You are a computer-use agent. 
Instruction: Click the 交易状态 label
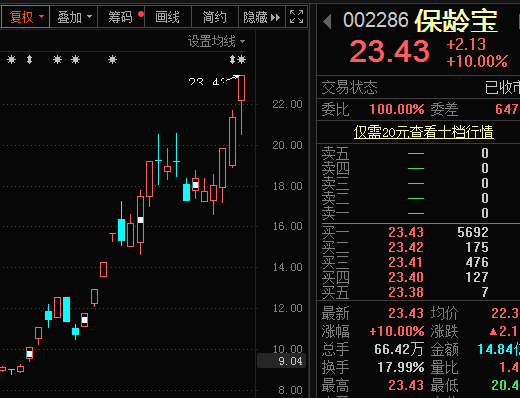click(x=349, y=88)
